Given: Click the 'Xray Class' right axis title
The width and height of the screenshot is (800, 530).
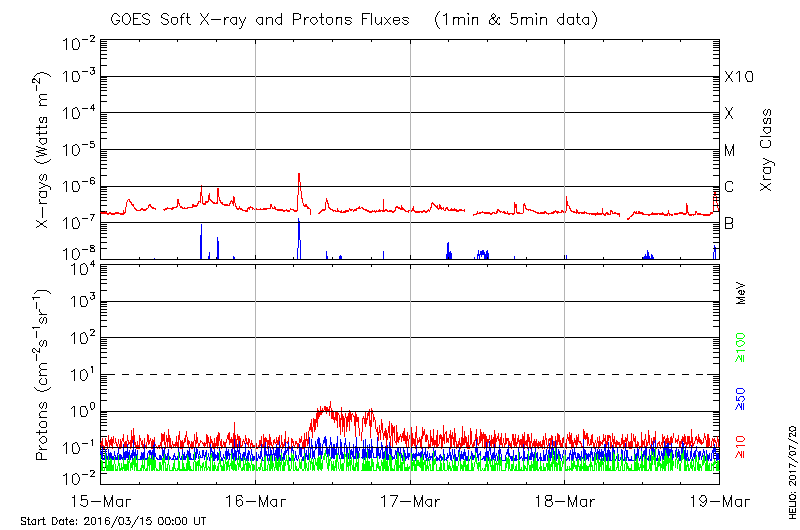Looking at the screenshot, I should (x=767, y=150).
